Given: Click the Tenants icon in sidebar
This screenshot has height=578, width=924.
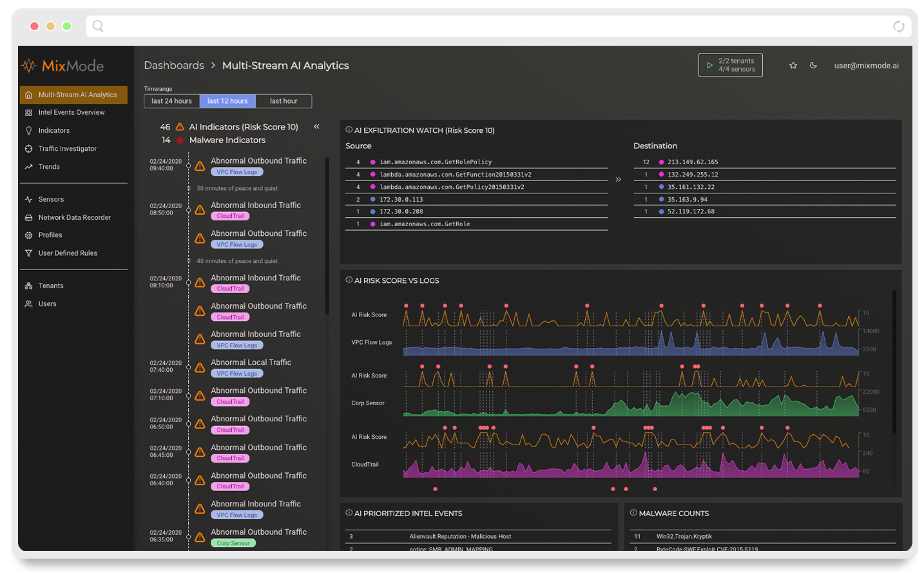Looking at the screenshot, I should click(28, 286).
